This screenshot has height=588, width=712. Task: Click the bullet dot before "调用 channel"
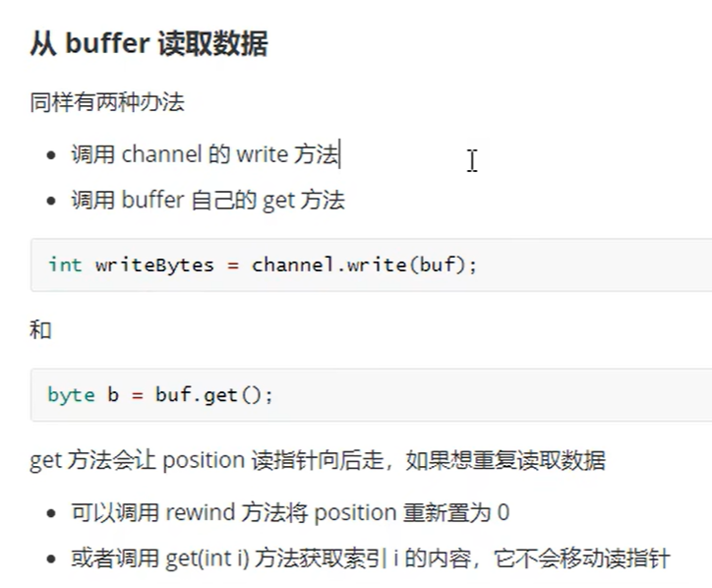51,154
